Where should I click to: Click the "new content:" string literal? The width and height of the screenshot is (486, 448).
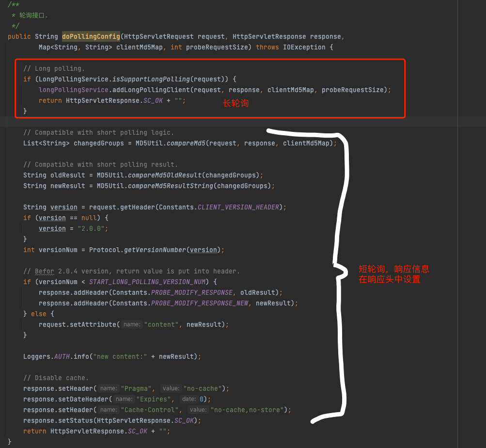click(120, 356)
